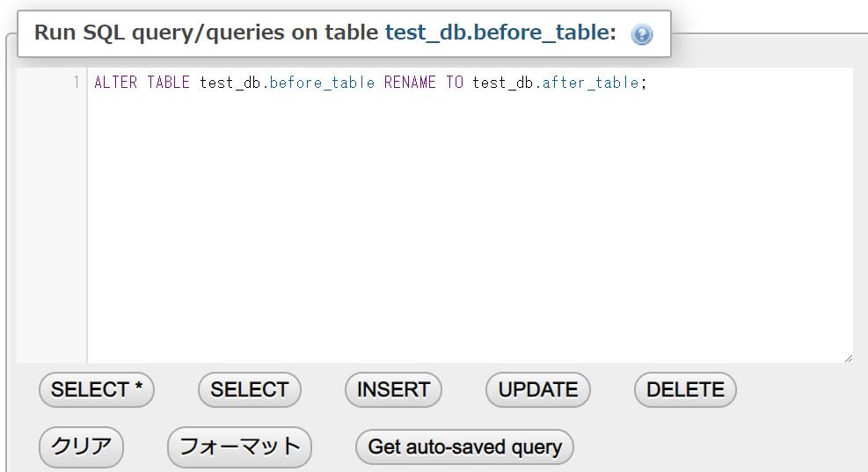
Task: Click line number 1 in editor gutter
Action: pos(78,84)
